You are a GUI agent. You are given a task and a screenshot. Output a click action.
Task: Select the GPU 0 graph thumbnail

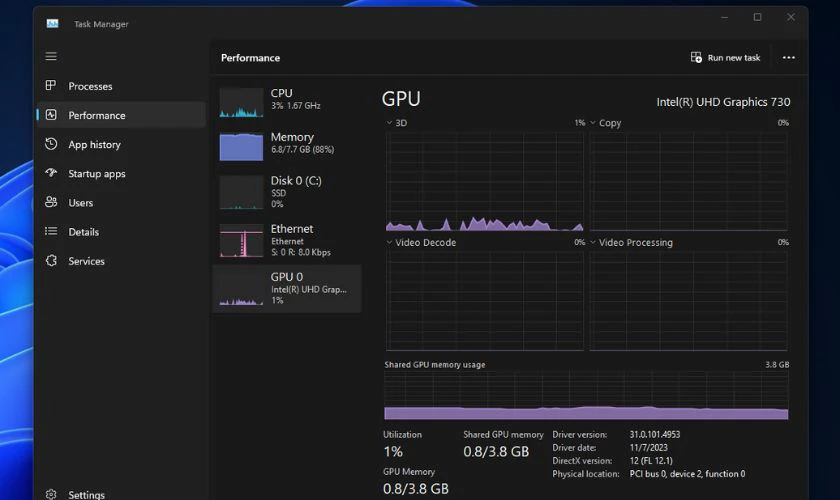(x=241, y=290)
